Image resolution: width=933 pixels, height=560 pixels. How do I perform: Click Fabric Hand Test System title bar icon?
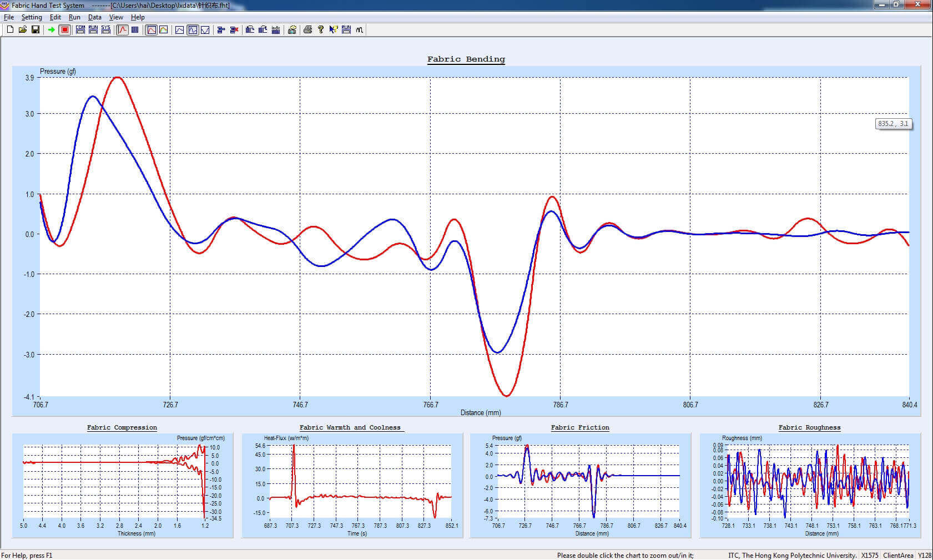click(x=5, y=5)
